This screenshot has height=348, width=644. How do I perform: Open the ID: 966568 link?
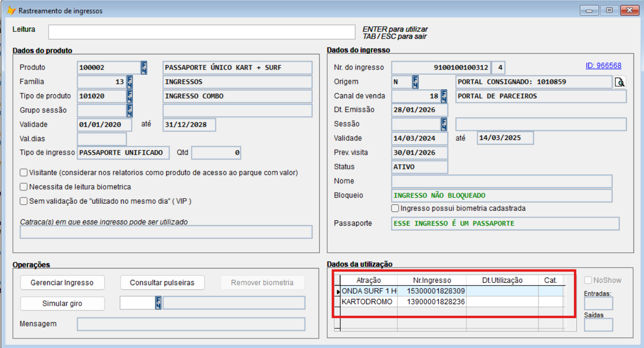pos(603,66)
